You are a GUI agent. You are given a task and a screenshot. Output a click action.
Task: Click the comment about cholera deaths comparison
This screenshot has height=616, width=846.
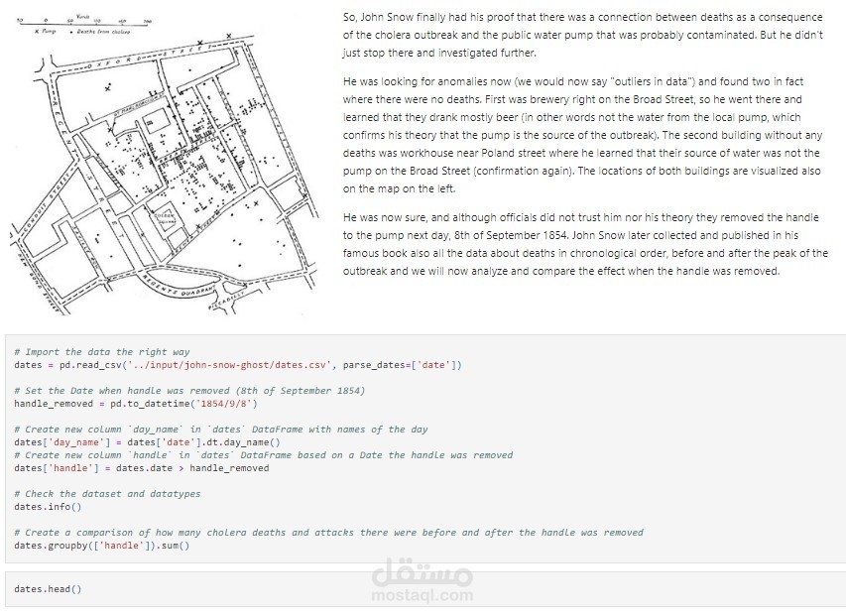click(x=328, y=533)
